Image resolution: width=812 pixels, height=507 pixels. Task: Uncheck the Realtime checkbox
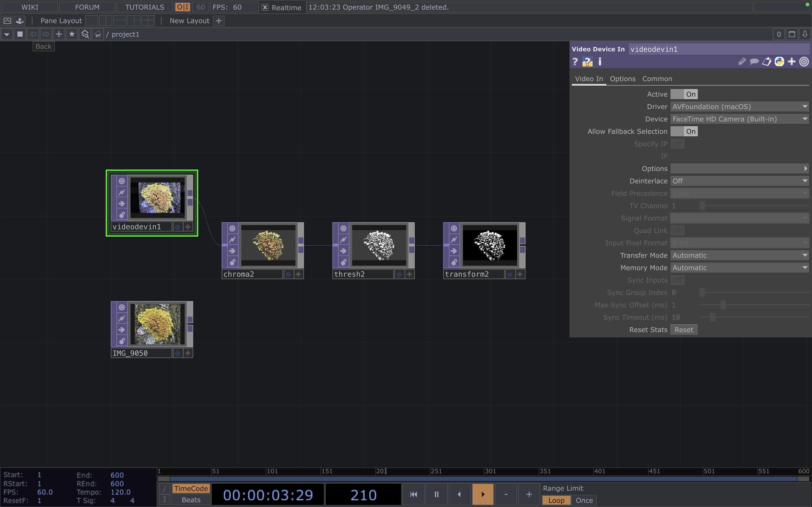265,7
